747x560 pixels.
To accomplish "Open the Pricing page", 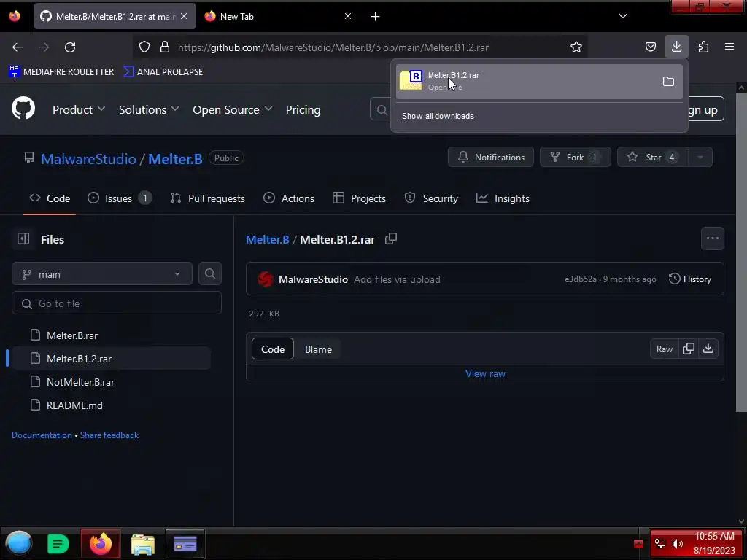I will [303, 109].
